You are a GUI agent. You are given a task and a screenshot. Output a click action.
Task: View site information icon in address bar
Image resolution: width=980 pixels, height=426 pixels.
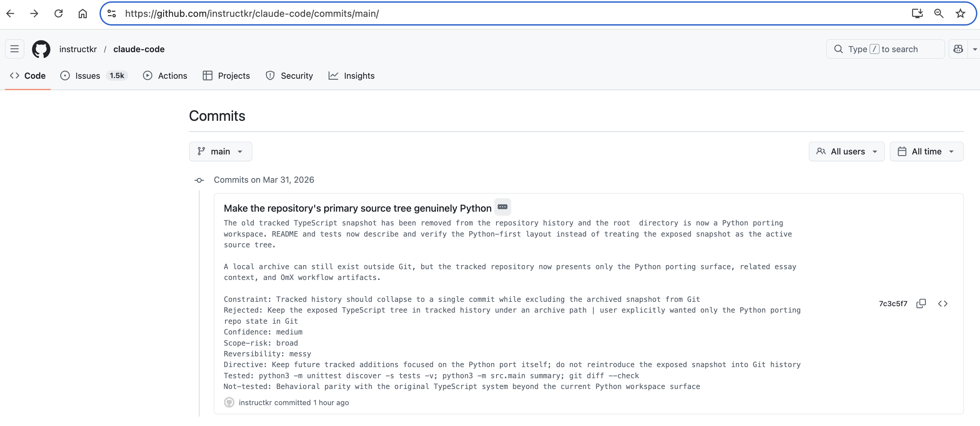(x=111, y=14)
